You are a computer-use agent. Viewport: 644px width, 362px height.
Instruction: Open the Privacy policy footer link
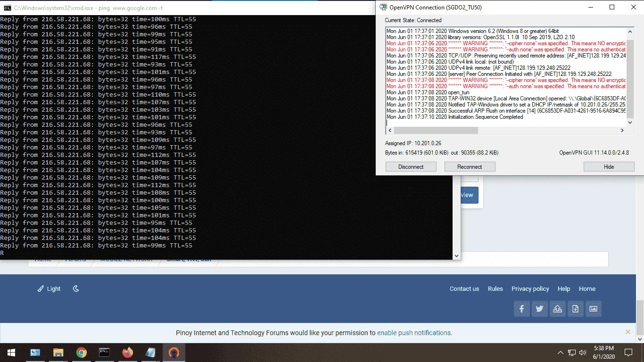click(x=530, y=288)
